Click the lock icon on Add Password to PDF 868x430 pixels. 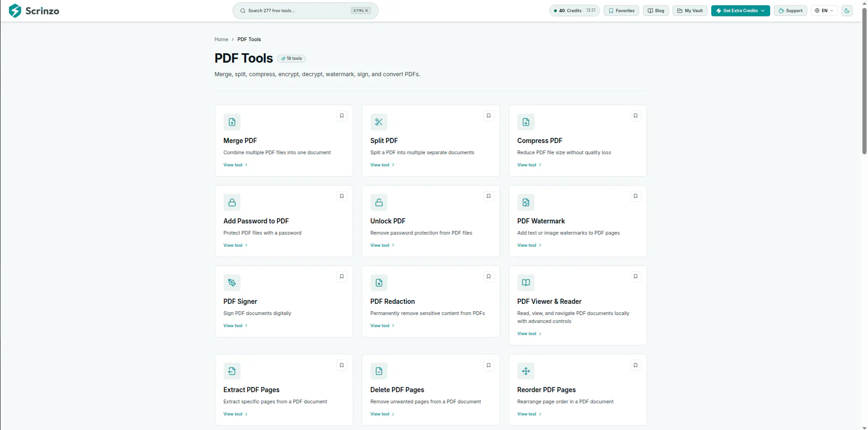pos(232,202)
